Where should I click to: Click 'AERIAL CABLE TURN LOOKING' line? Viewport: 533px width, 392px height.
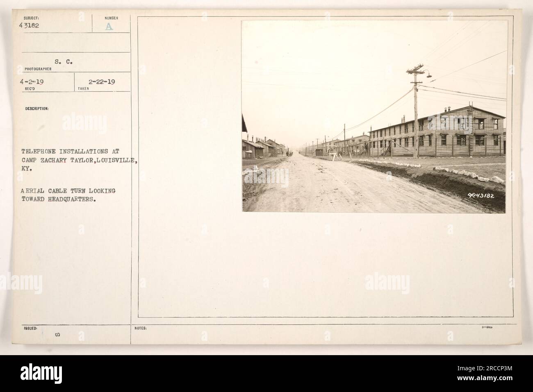68,191
